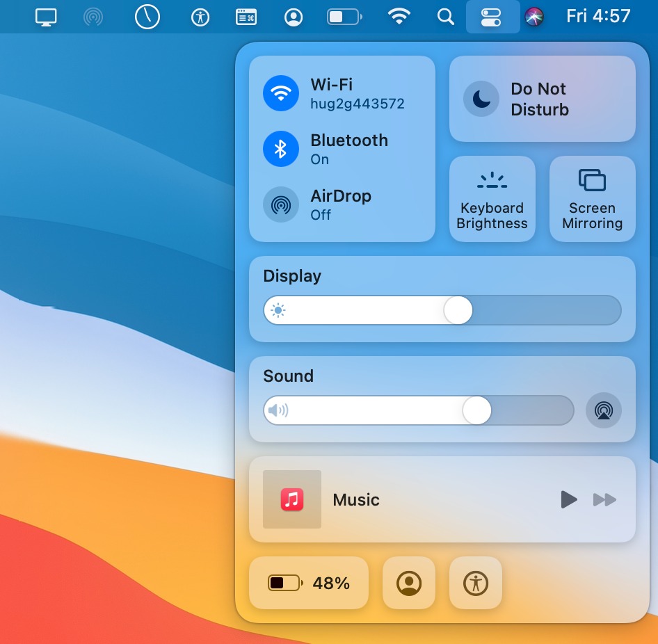Open Fast User Switching in Control Center

(x=409, y=583)
